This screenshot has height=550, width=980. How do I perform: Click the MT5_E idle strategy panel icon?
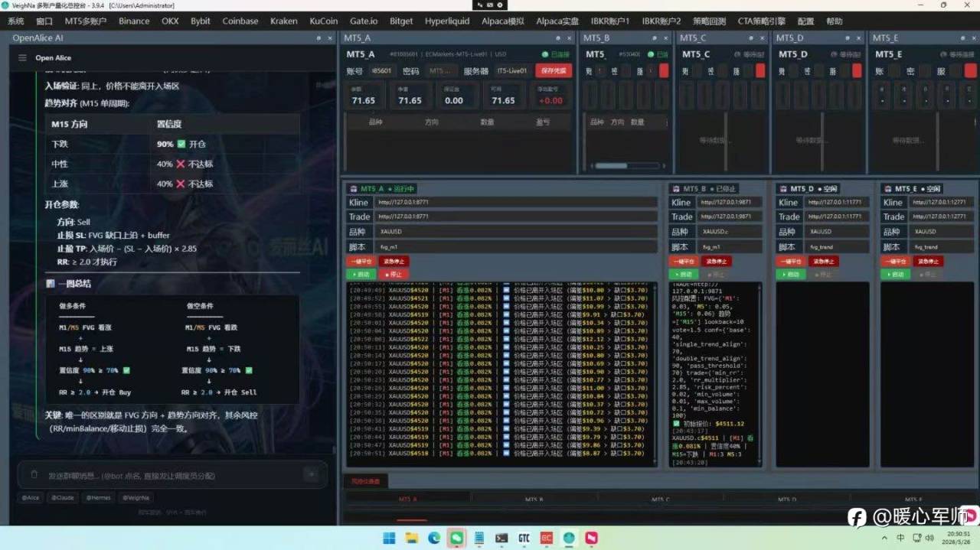[x=888, y=188]
